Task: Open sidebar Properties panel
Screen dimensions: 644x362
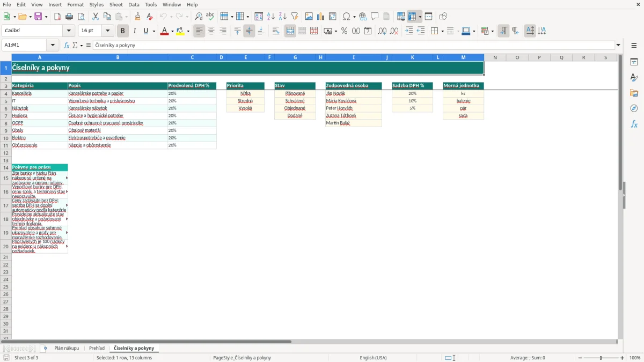Action: click(634, 62)
